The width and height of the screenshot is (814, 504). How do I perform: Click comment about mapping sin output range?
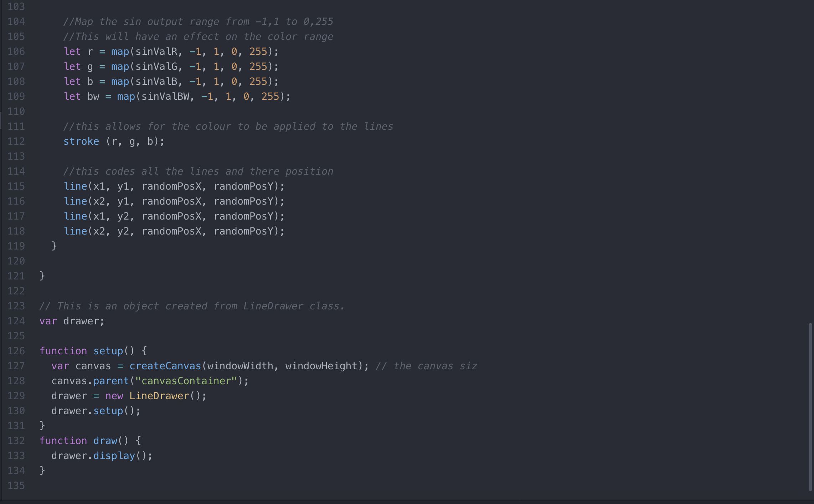(198, 22)
